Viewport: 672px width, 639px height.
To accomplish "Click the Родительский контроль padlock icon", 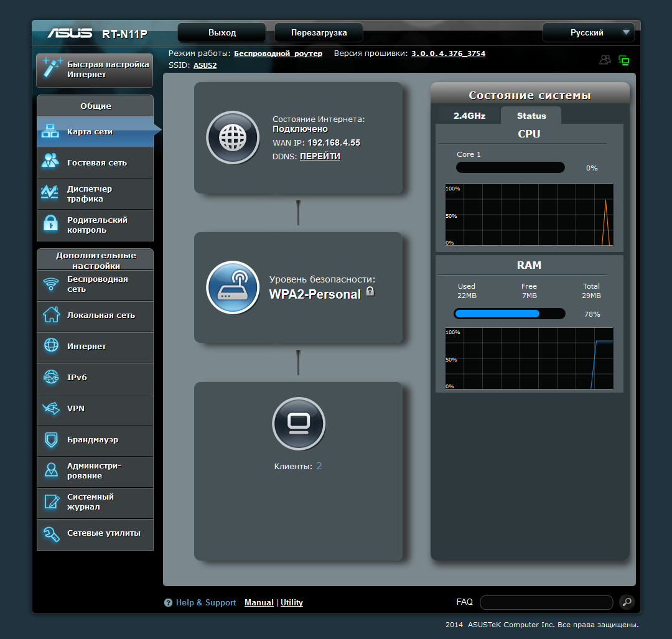I will tap(50, 224).
